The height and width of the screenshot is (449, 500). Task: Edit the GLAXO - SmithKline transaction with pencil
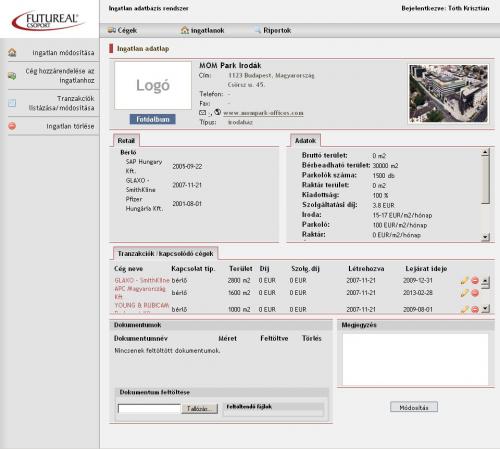click(464, 281)
